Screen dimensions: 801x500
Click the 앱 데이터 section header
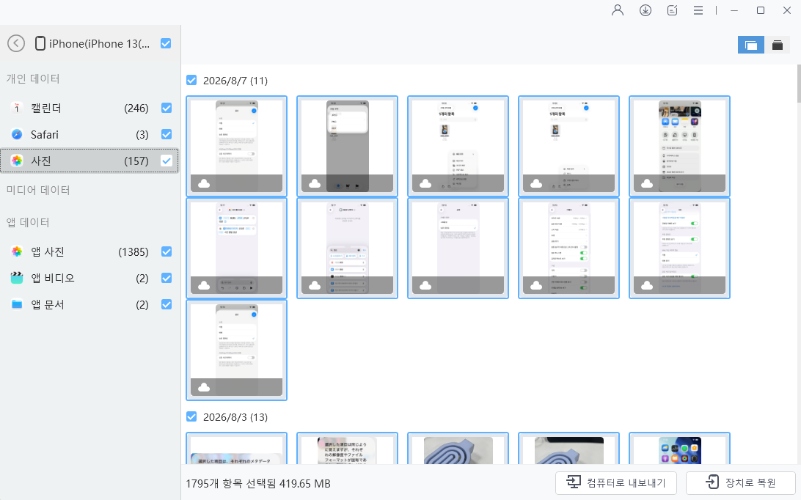[x=28, y=222]
